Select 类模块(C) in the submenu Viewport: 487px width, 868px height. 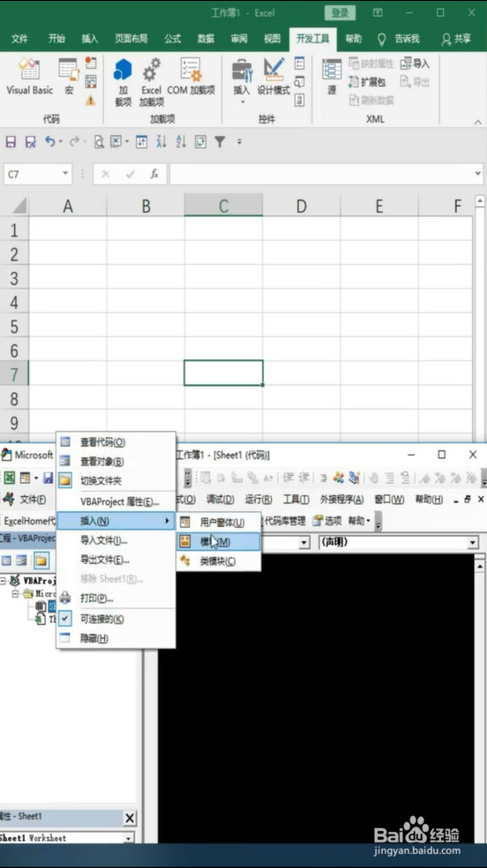click(218, 562)
